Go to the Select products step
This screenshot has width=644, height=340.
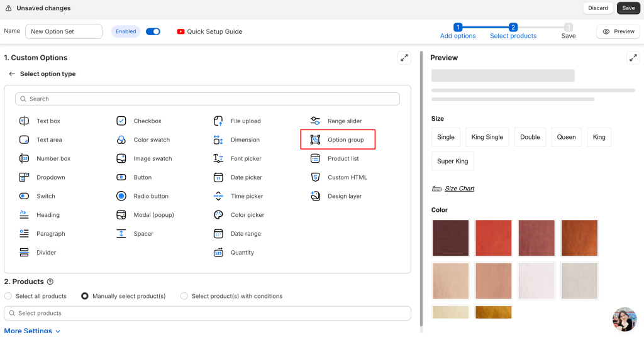(513, 31)
